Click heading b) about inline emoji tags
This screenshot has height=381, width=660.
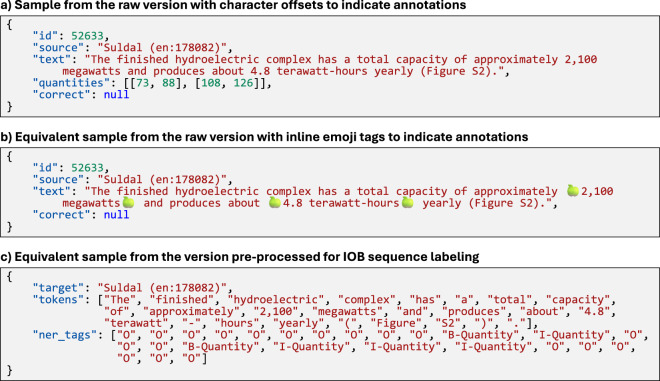tap(264, 137)
